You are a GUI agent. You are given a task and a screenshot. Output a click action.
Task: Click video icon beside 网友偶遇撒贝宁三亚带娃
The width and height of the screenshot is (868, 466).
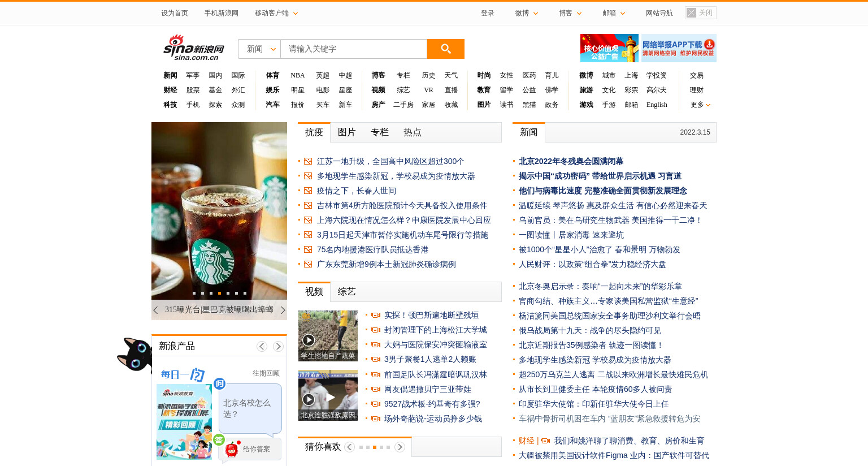click(x=375, y=389)
